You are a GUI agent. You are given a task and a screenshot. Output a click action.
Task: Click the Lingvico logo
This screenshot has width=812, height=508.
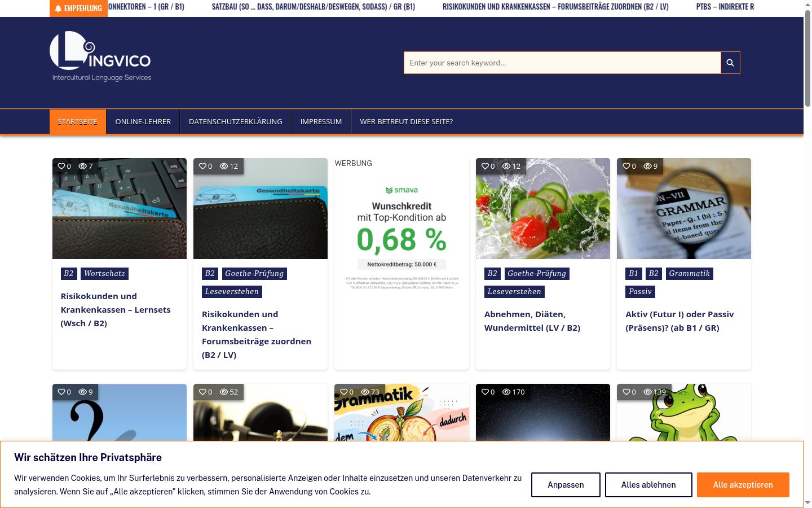101,56
